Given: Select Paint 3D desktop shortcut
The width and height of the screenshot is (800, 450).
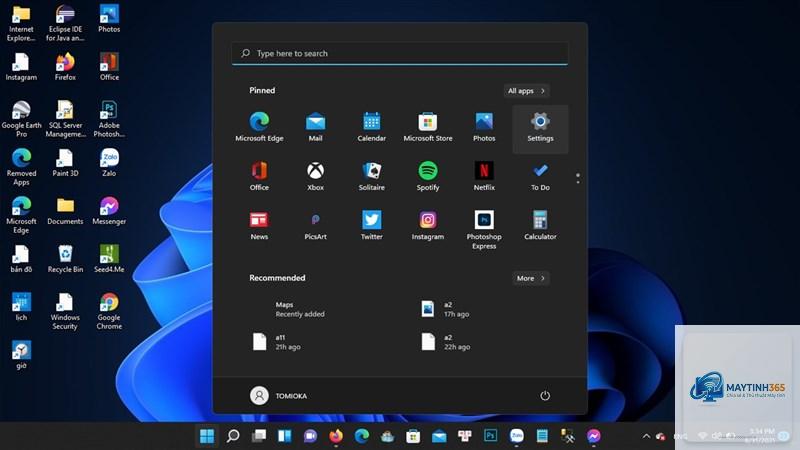Looking at the screenshot, I should 65,163.
